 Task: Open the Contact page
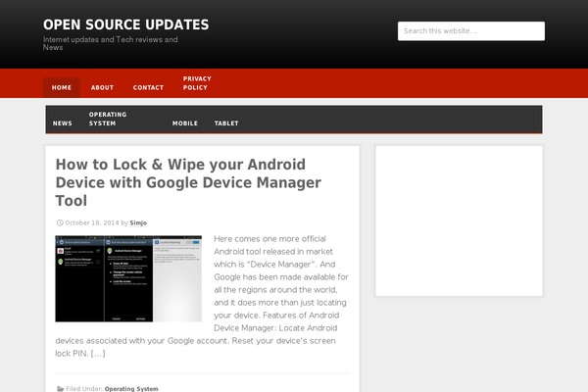point(148,87)
